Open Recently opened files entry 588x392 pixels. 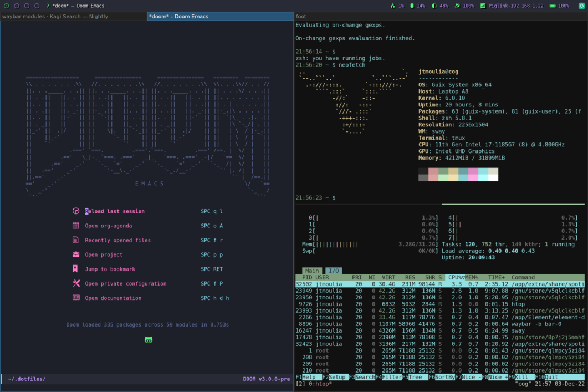tap(117, 240)
